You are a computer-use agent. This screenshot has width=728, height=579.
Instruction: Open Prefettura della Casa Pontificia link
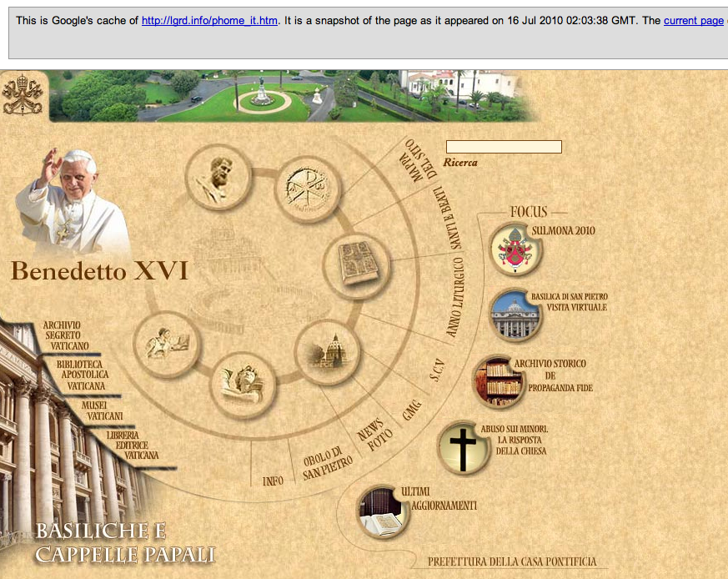tap(512, 562)
